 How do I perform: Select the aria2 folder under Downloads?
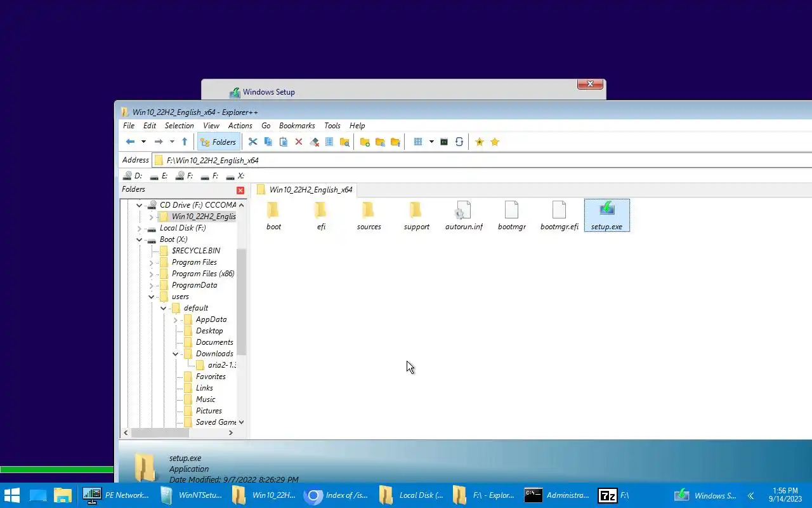point(221,365)
